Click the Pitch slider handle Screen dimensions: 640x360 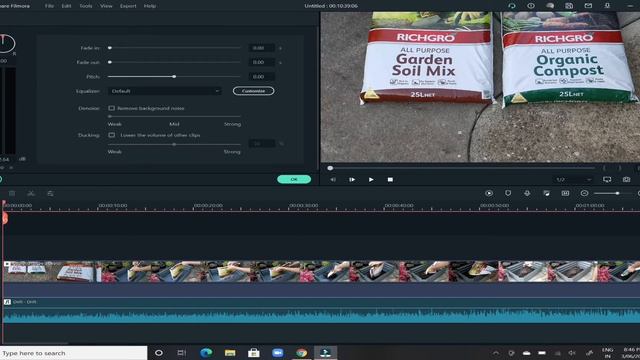[174, 76]
